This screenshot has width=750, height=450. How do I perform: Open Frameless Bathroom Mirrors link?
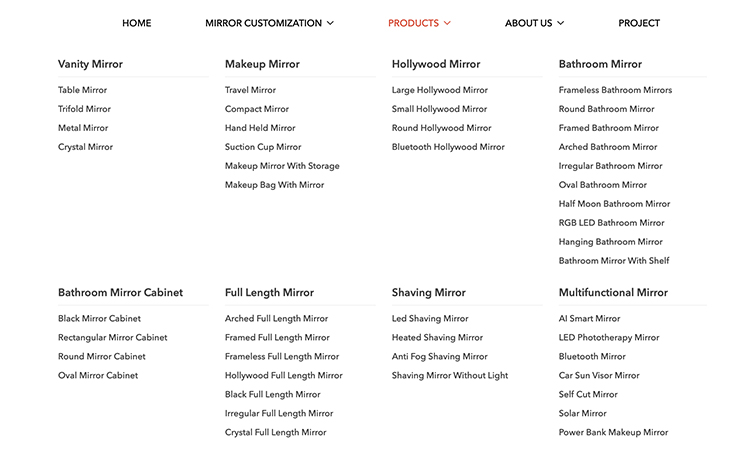pyautogui.click(x=615, y=90)
